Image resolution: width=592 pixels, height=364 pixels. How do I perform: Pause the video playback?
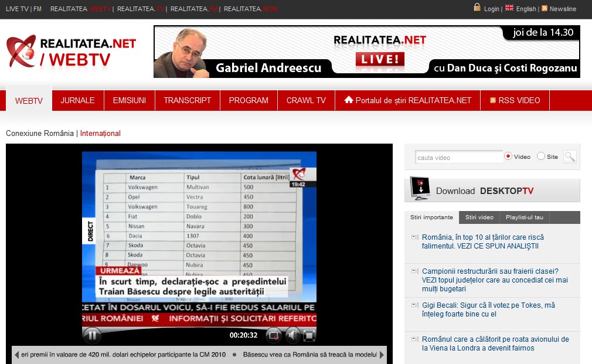click(92, 335)
